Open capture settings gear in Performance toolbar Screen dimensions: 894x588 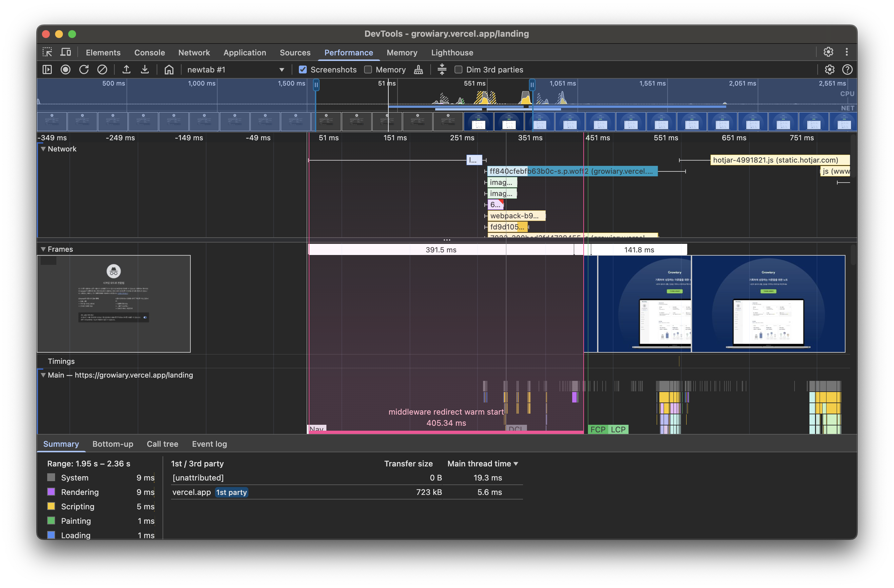[x=829, y=69]
